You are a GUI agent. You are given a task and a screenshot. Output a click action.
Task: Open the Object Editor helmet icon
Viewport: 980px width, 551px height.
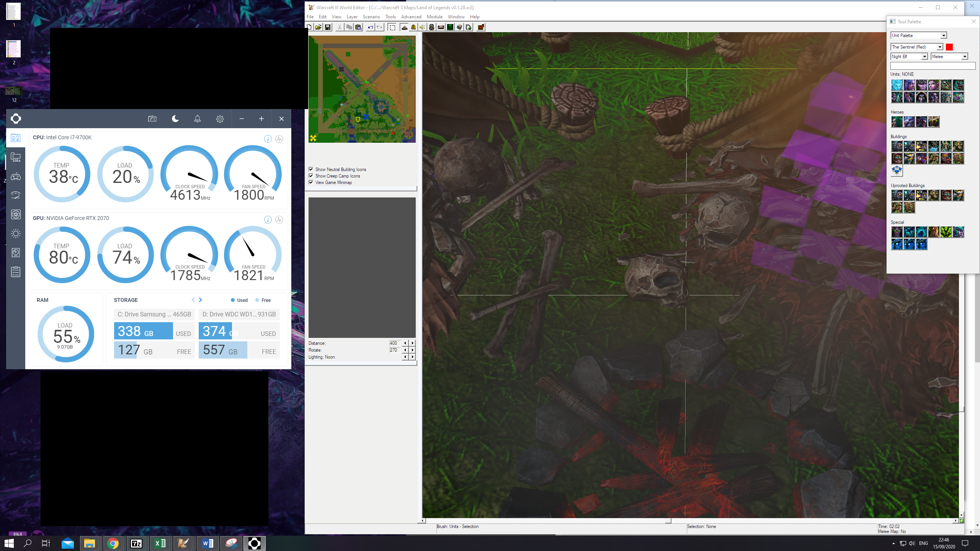pos(432,27)
